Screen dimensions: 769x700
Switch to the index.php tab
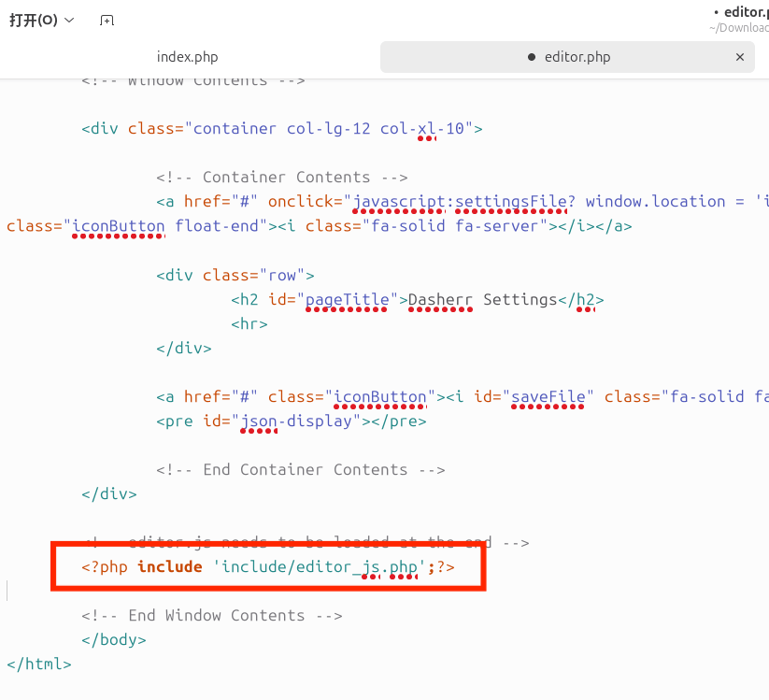click(x=187, y=57)
